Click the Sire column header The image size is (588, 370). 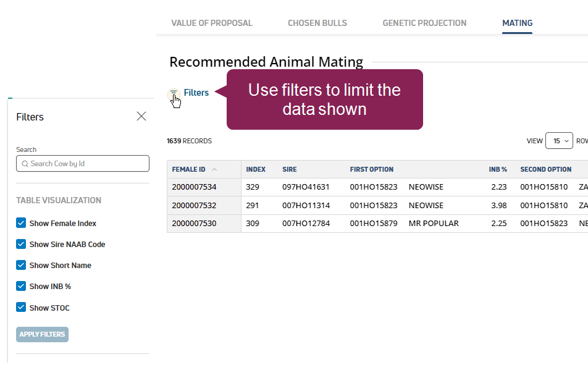[x=290, y=169]
